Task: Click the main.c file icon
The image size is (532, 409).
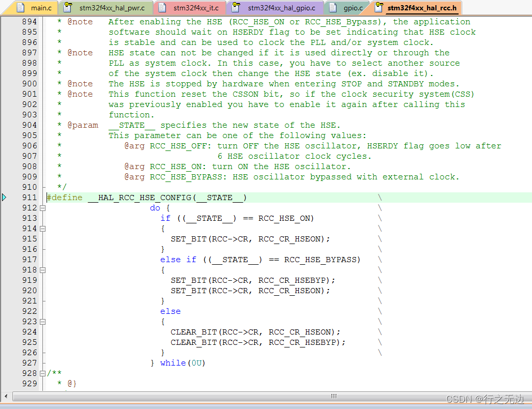Action: point(21,7)
